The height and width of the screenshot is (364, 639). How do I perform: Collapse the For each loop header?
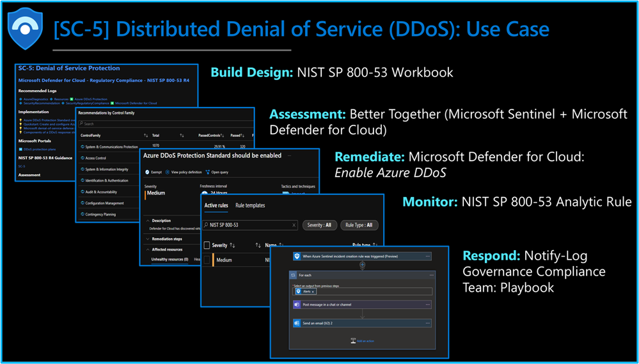tap(362, 275)
